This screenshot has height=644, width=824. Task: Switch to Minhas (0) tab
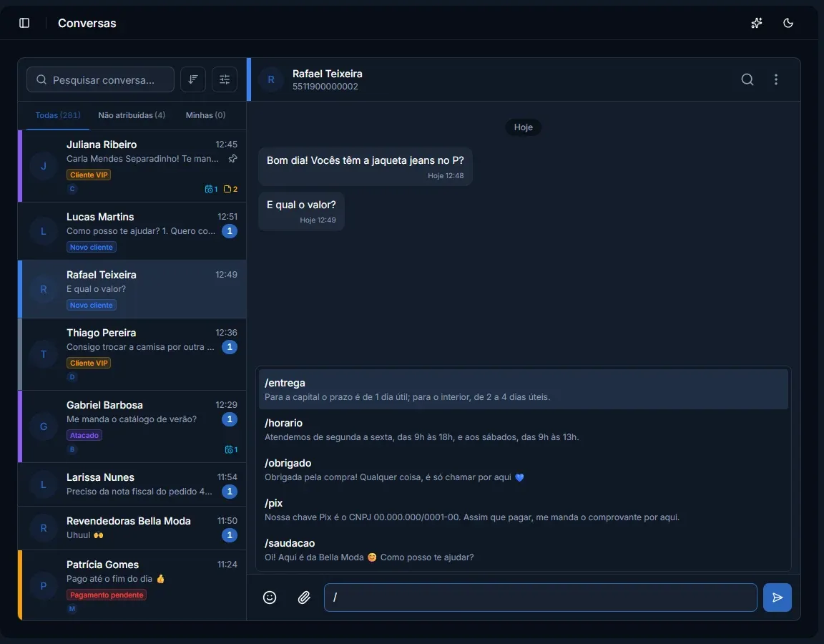205,115
